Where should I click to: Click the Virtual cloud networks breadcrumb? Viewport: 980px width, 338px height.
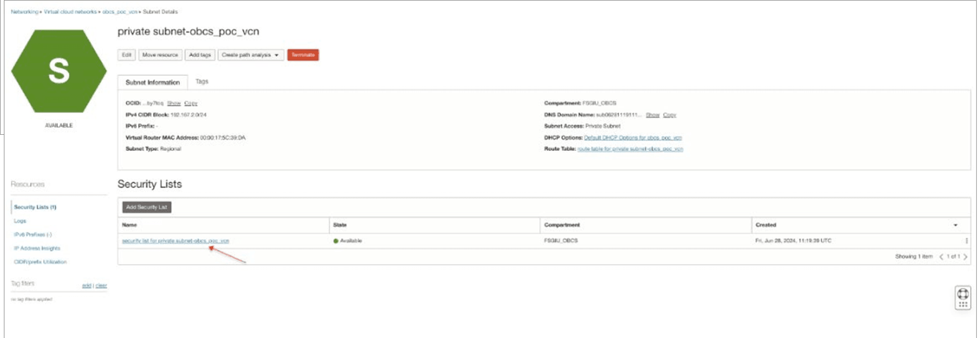point(70,12)
